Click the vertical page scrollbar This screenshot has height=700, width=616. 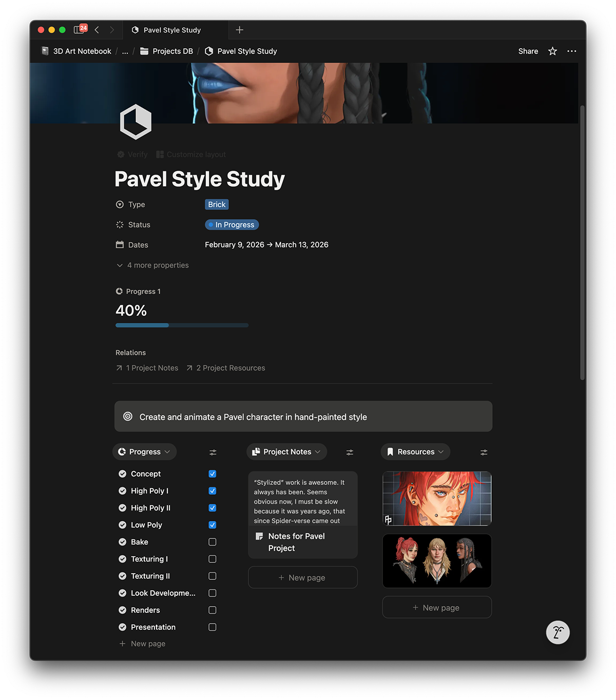[582, 242]
